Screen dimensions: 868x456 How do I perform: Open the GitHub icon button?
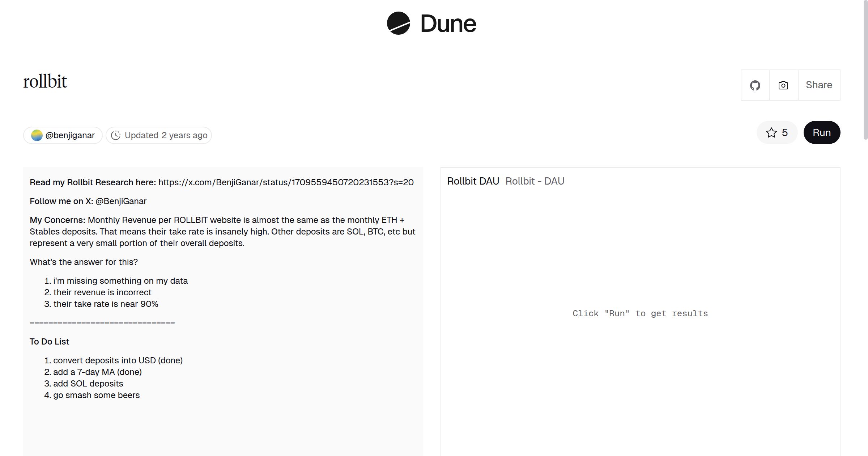tap(755, 85)
